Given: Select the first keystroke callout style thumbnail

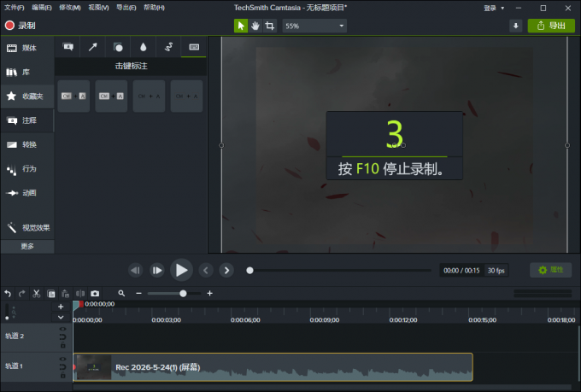Looking at the screenshot, I should pyautogui.click(x=73, y=96).
